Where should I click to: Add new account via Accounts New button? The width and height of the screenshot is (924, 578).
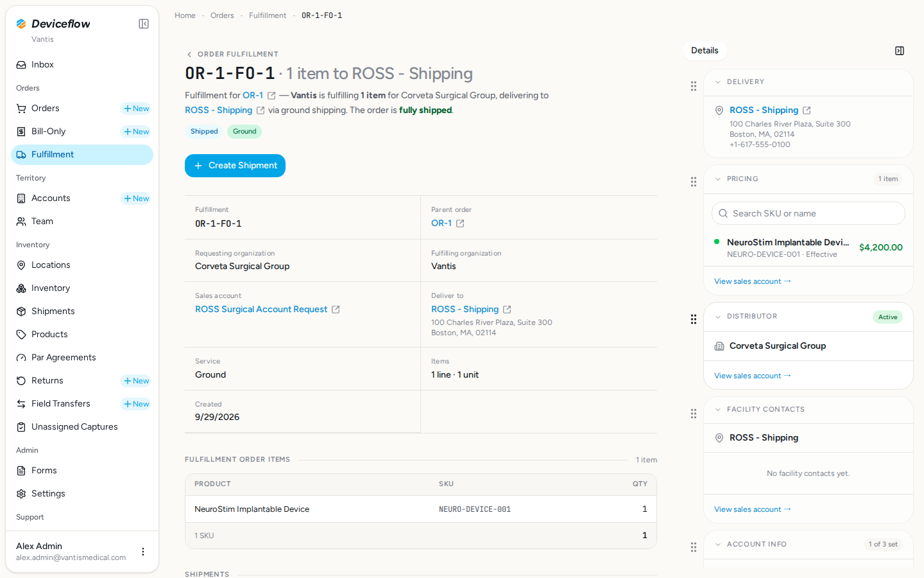coord(136,198)
